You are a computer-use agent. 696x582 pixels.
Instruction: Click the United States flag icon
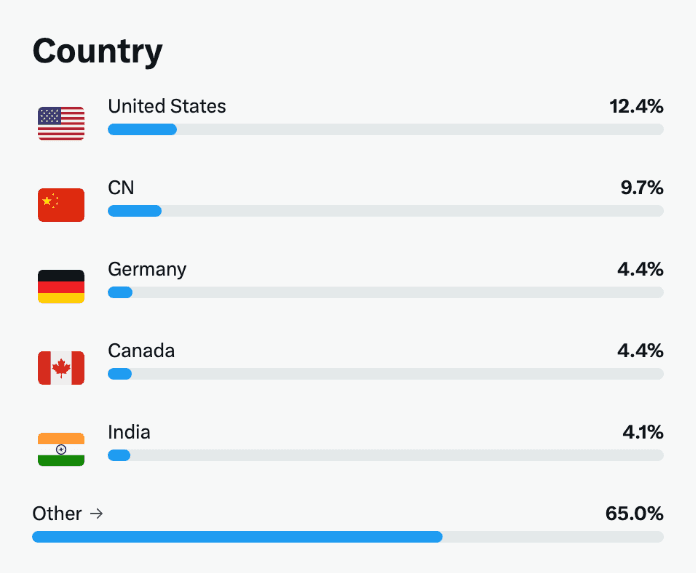[x=61, y=123]
